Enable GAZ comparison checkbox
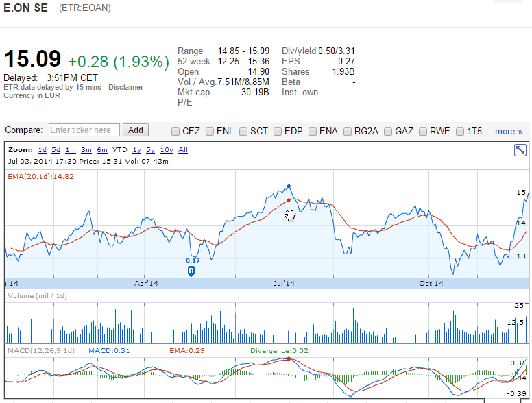This screenshot has width=532, height=403. tap(388, 132)
